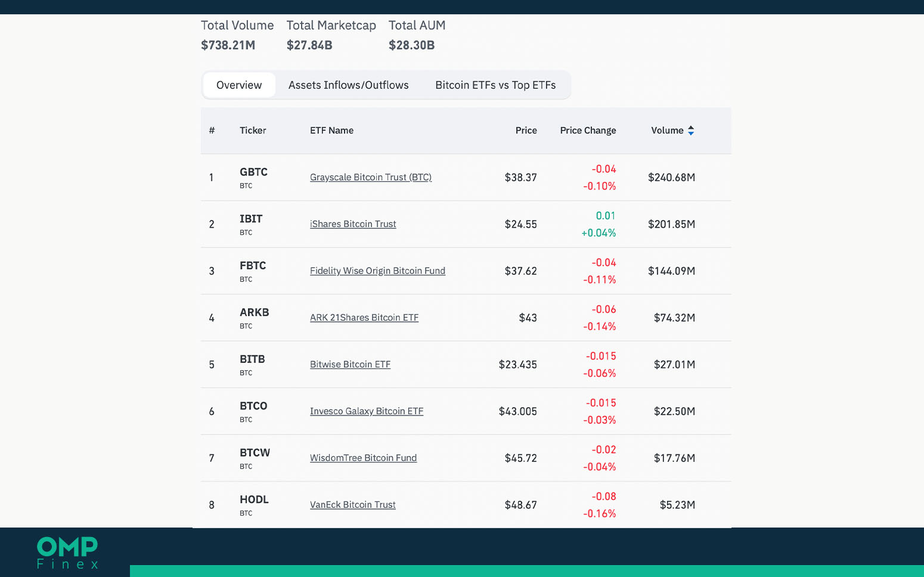Click the Total Volume $738.21M figure
The image size is (924, 577).
[x=228, y=45]
